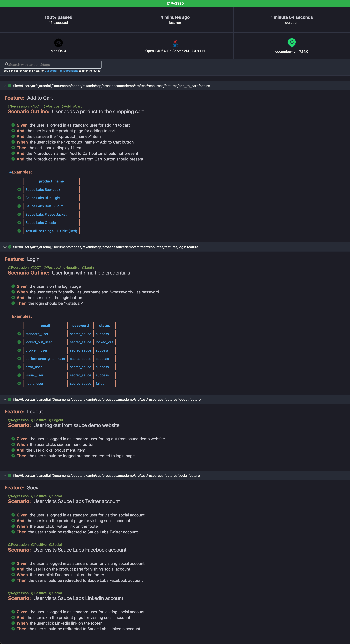Click the green Cucumber logo icon

point(292,43)
